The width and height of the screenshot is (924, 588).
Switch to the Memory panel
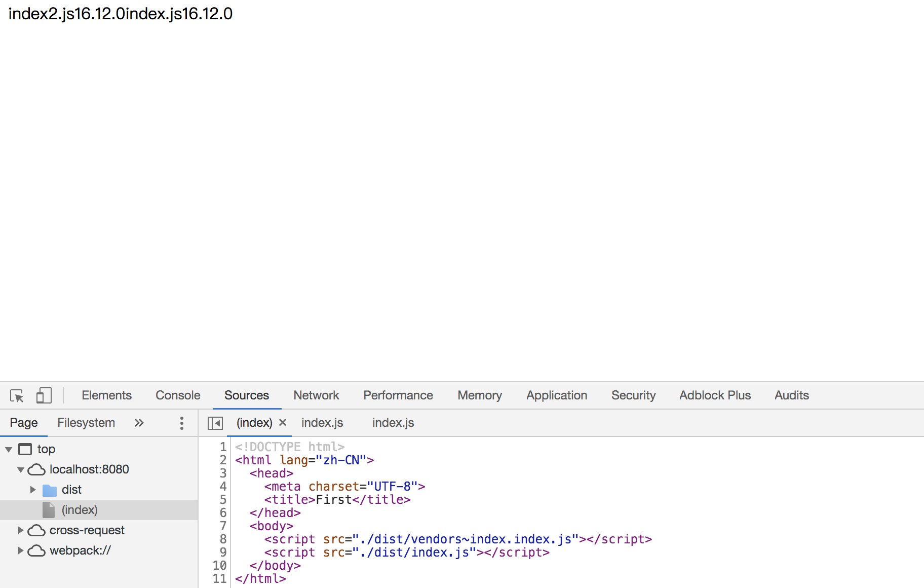(x=480, y=395)
